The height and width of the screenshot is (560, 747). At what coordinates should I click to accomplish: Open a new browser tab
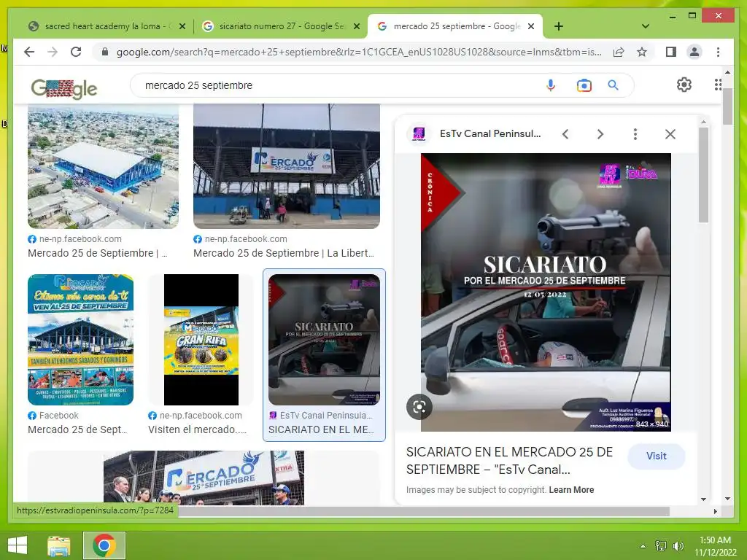click(x=559, y=26)
